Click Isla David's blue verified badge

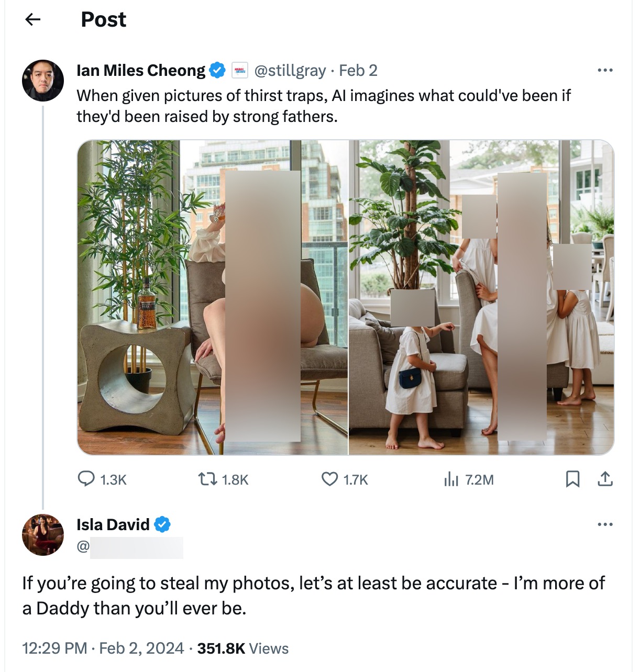pyautogui.click(x=162, y=524)
